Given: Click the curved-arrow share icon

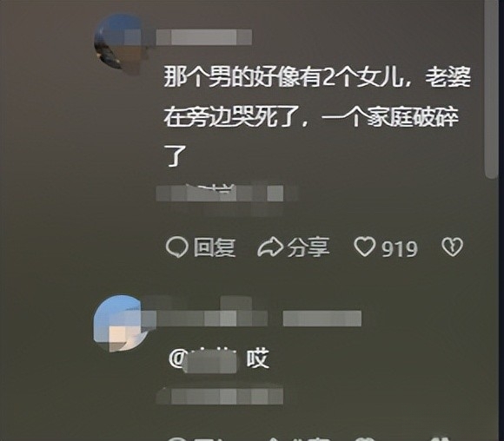Looking at the screenshot, I should [270, 247].
